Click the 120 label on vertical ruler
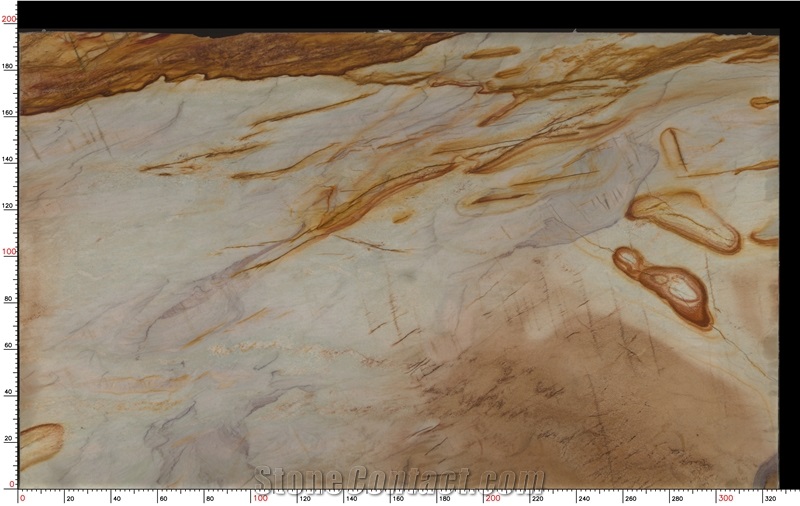800x506 pixels. [9, 205]
